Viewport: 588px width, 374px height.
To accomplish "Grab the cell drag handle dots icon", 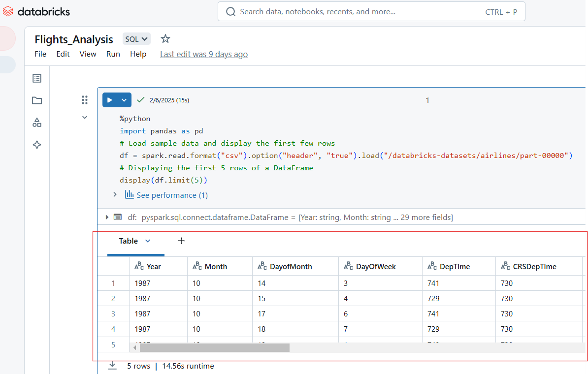I will [85, 100].
